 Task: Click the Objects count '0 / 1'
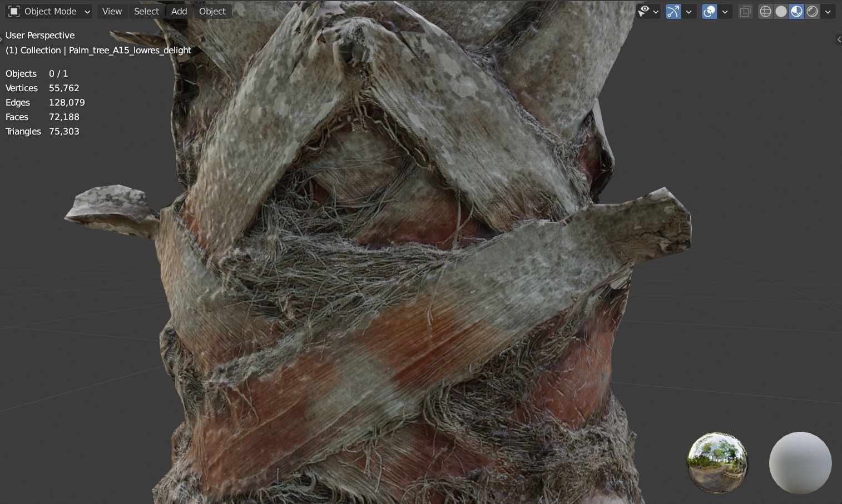pyautogui.click(x=58, y=73)
